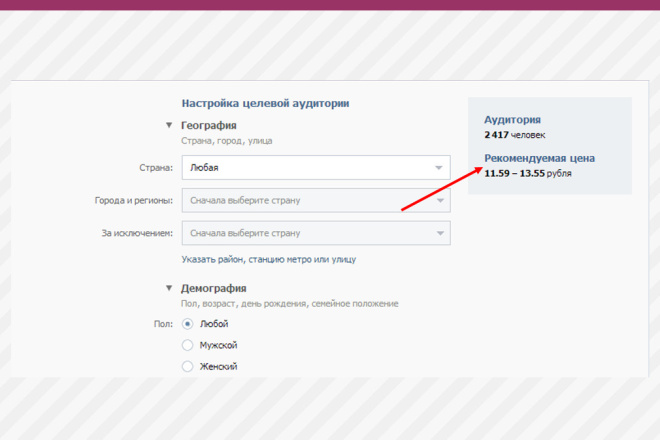Click the 'Пол:' field label
The image size is (660, 440).
[x=163, y=324]
